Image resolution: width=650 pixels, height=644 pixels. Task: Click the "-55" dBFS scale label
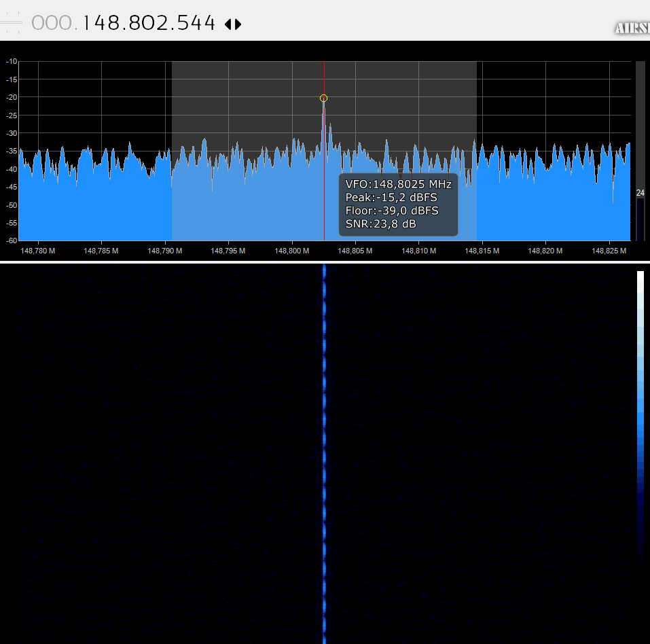(12, 223)
